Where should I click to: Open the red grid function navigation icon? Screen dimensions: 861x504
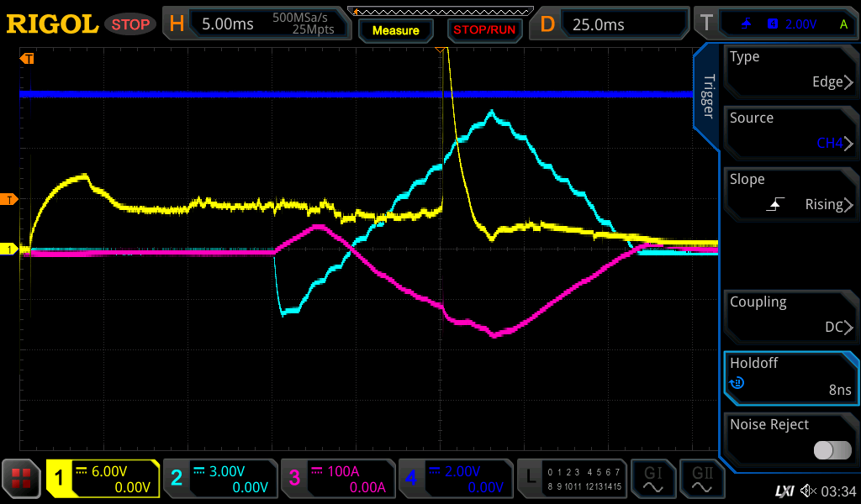pos(22,479)
